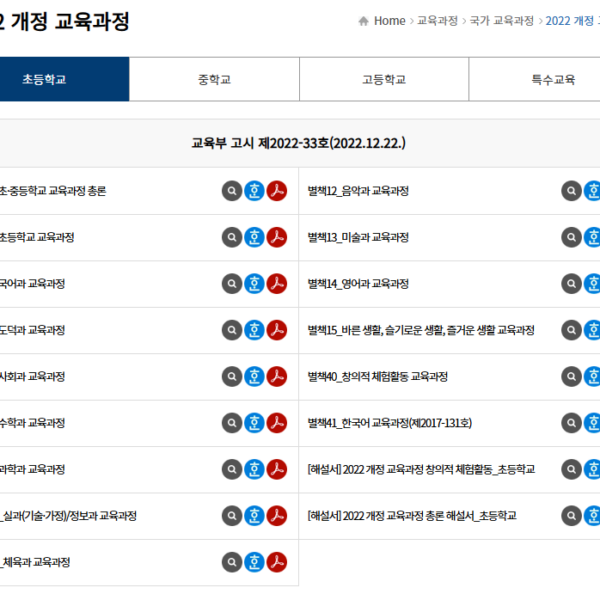600x600 pixels.
Task: Download HWP file for 초·중등학교 교육과정 총론
Action: pyautogui.click(x=254, y=191)
